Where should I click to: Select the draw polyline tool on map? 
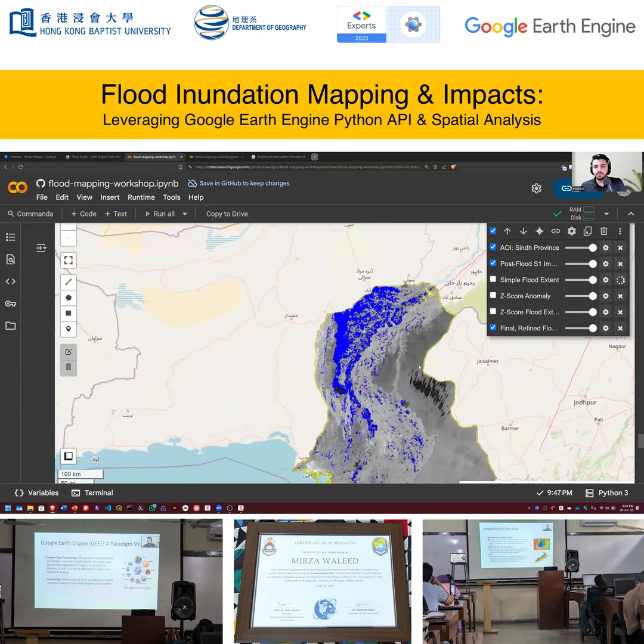(69, 281)
